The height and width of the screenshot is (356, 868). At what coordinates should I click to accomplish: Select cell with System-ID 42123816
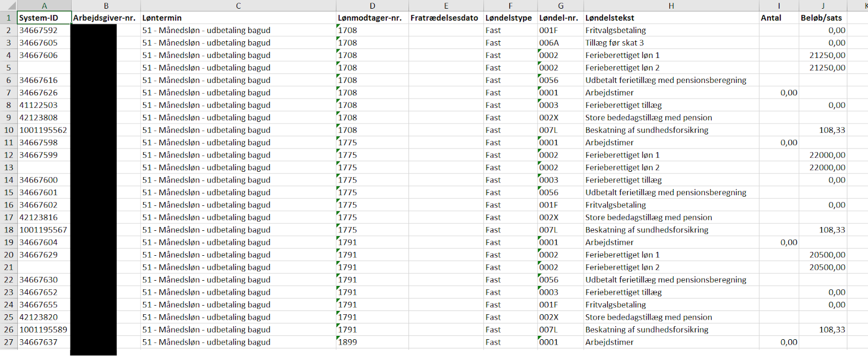tap(44, 217)
